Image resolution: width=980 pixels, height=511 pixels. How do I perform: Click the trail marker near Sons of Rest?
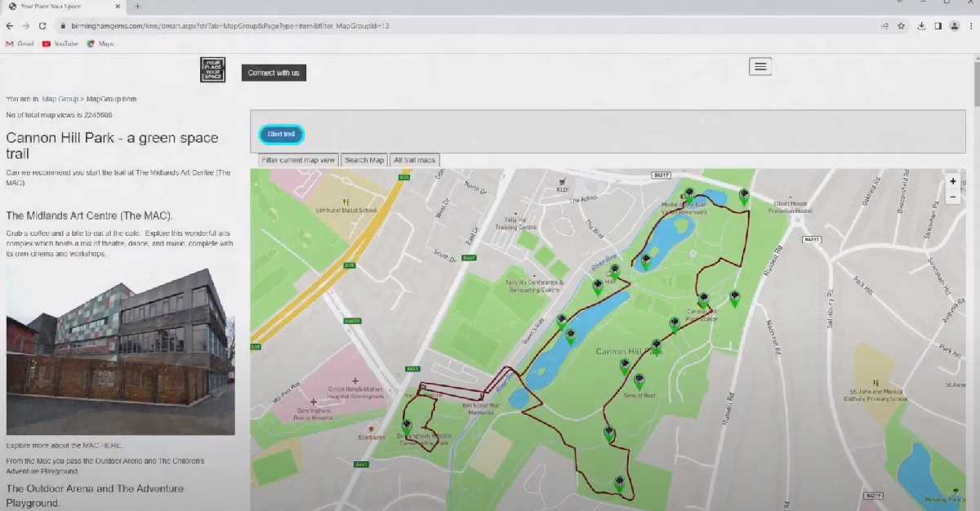[x=639, y=380]
